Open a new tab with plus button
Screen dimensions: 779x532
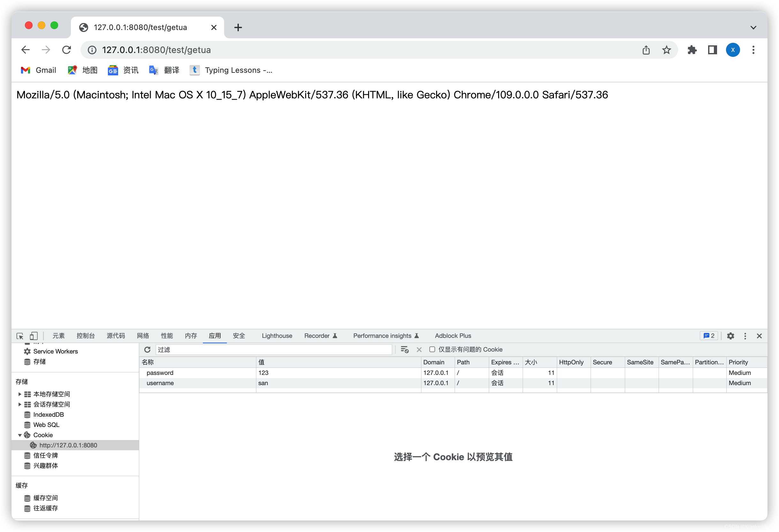pos(238,27)
